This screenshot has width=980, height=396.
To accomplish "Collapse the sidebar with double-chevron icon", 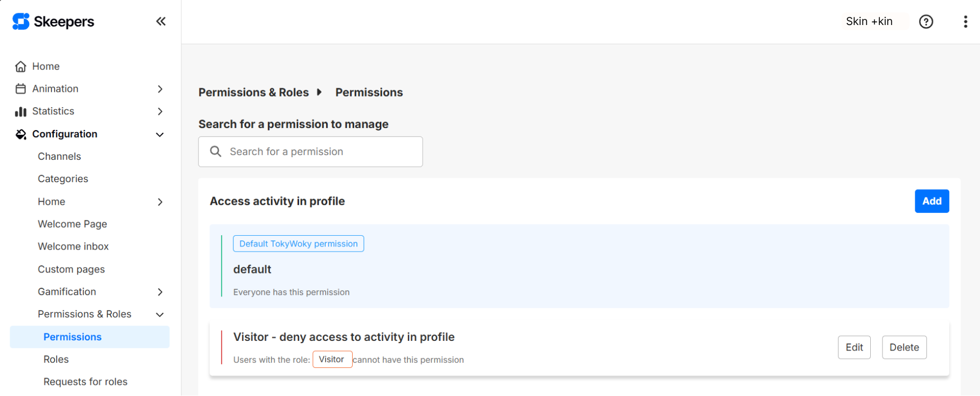I will pos(161,21).
